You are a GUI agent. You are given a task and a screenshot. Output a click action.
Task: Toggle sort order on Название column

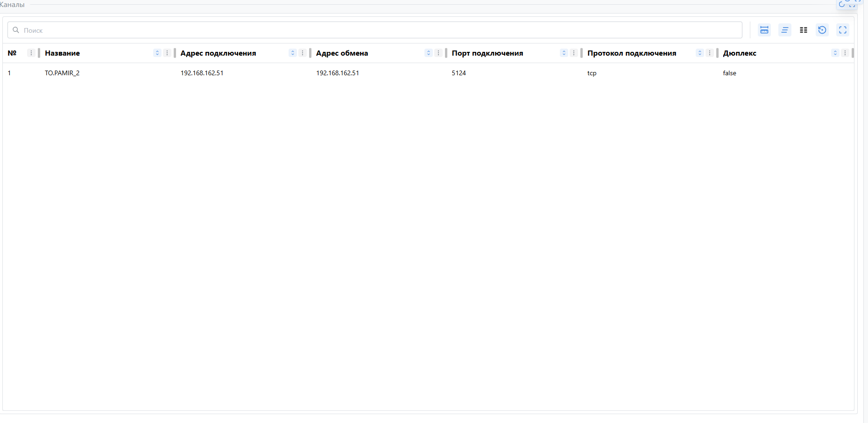tap(157, 53)
